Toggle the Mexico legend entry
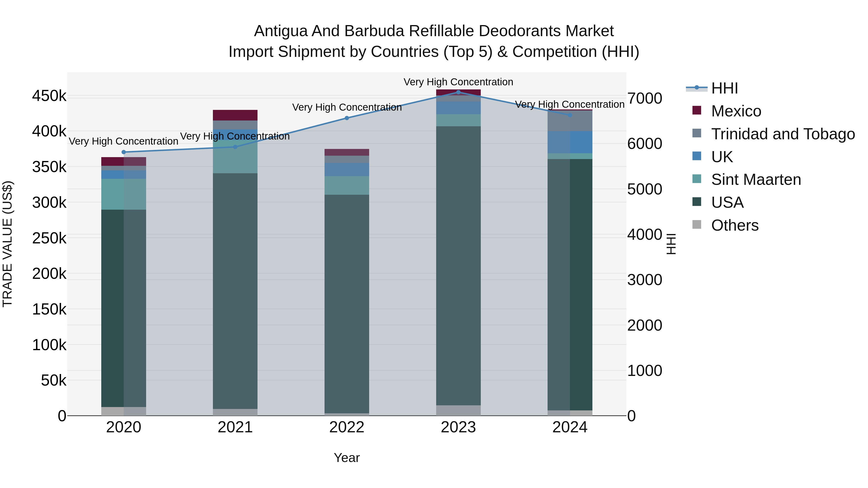 pos(726,111)
